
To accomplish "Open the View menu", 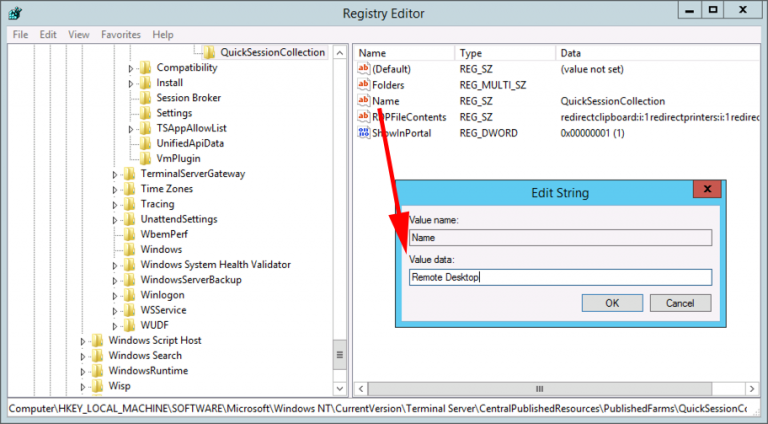I will 79,35.
